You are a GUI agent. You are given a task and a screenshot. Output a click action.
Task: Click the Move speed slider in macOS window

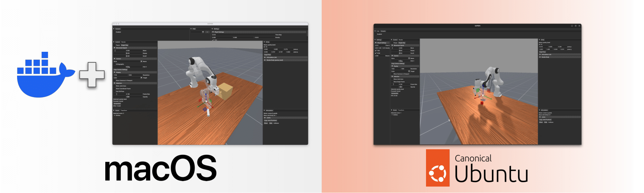(x=128, y=51)
